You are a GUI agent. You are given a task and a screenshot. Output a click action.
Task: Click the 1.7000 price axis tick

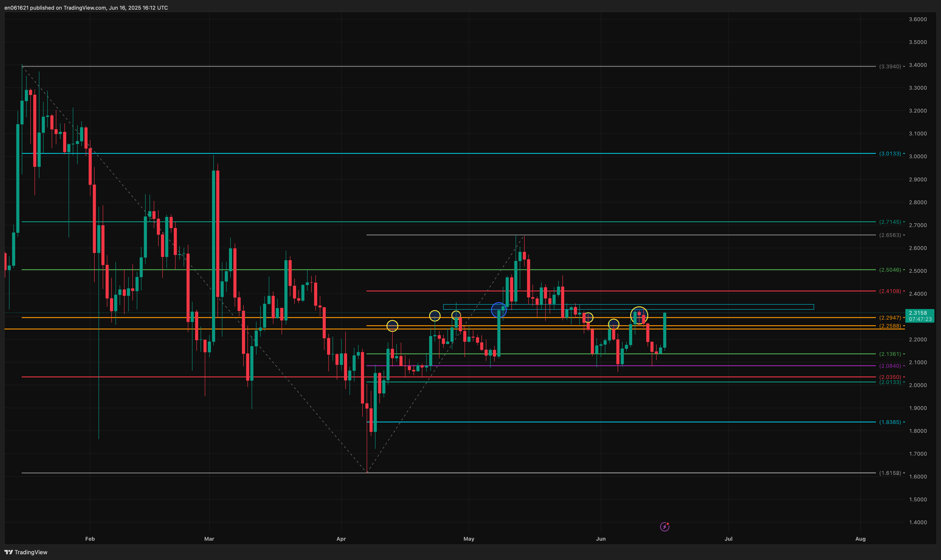click(x=918, y=454)
